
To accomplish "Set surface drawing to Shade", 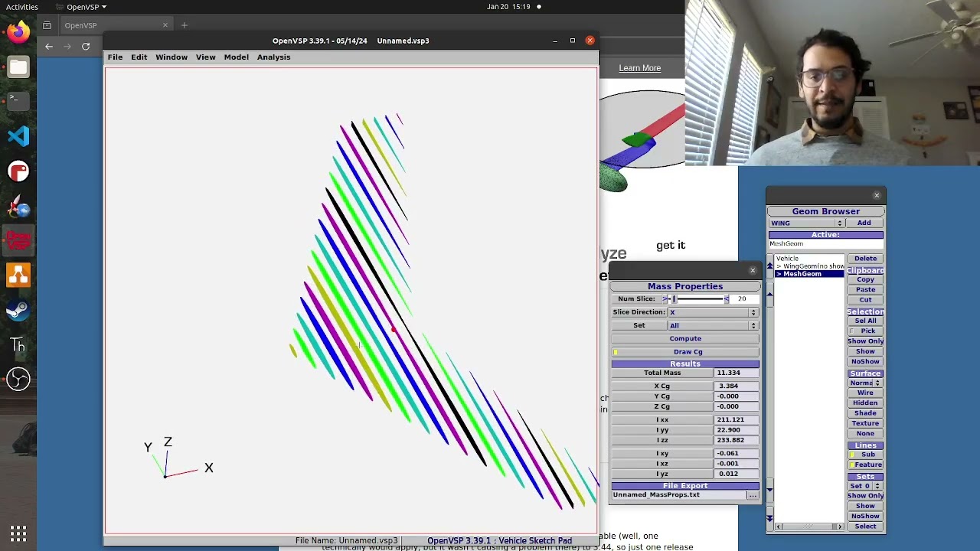I will click(x=865, y=413).
